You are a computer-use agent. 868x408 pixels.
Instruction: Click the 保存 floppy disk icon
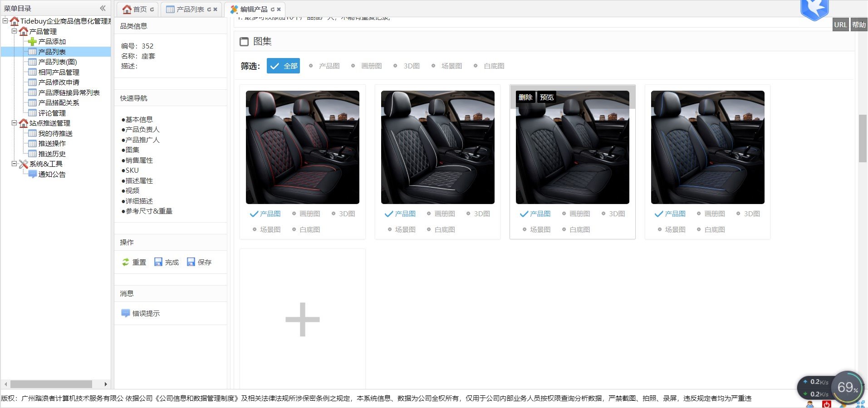pos(191,262)
